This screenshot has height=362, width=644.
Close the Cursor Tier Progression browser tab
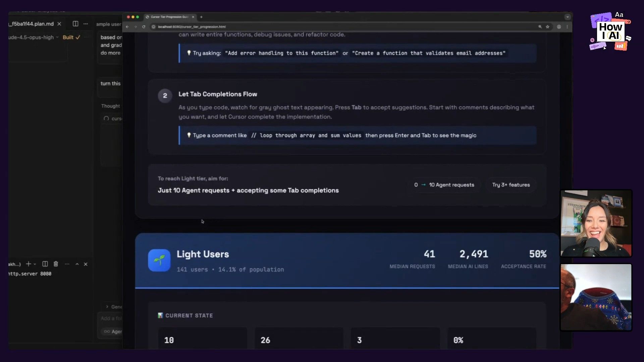193,17
